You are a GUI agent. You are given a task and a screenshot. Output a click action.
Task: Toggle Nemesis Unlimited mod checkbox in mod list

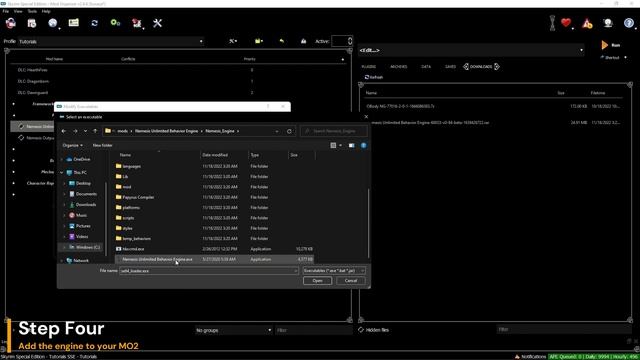(21, 127)
